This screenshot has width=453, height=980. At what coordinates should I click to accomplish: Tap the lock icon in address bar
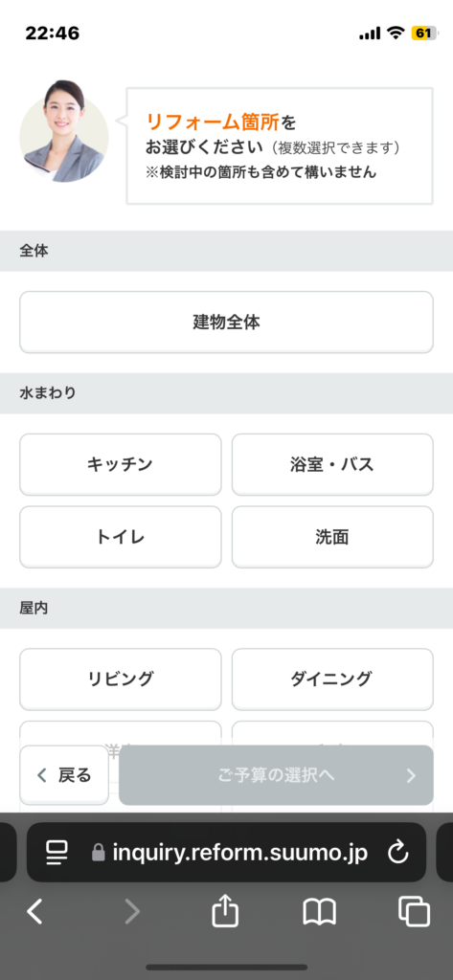tap(99, 852)
